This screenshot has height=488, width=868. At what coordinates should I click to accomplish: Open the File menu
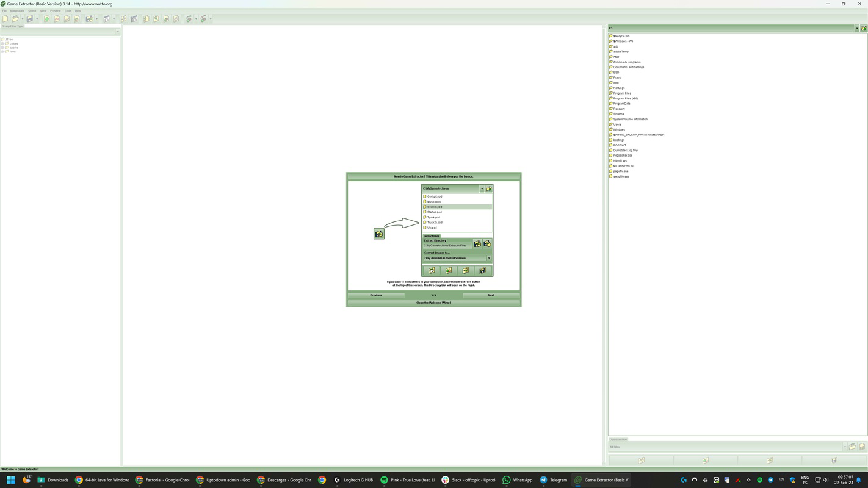[x=4, y=10]
